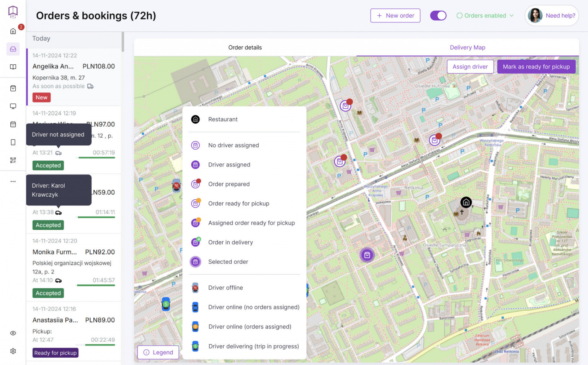Switch to the Delivery Map tab
Viewport: 588px width, 365px height.
[467, 47]
